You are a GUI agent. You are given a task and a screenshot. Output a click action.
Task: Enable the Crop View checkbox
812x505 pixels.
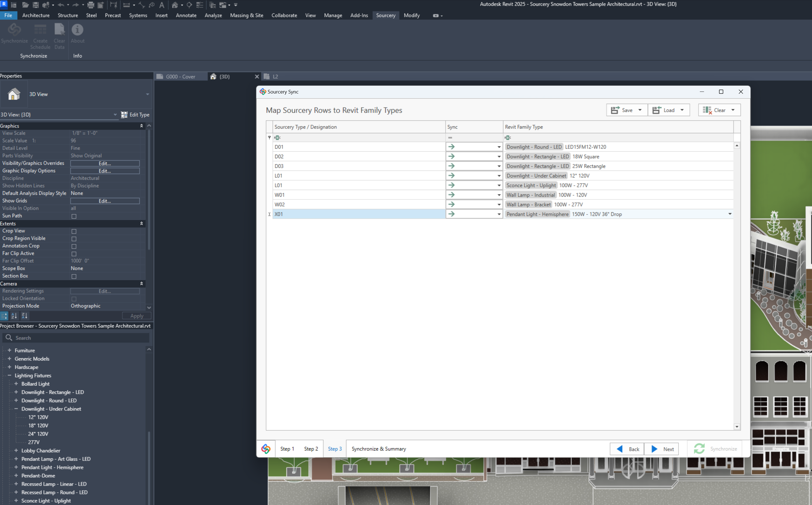(x=74, y=231)
